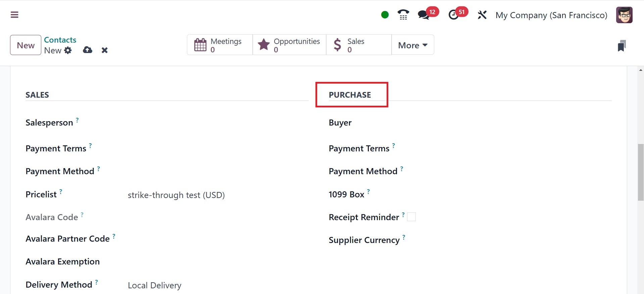Open the record settings gear icon
Viewport: 644px width, 294px height.
68,50
